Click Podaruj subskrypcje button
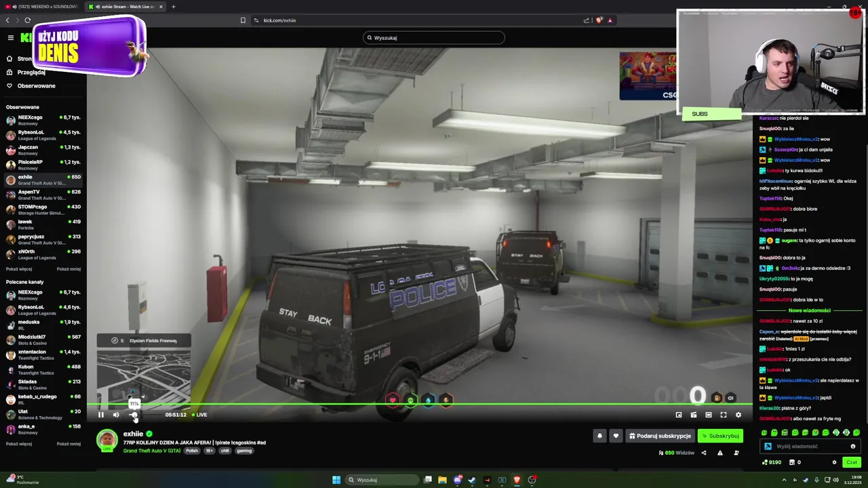This screenshot has height=488, width=868. pos(660,436)
